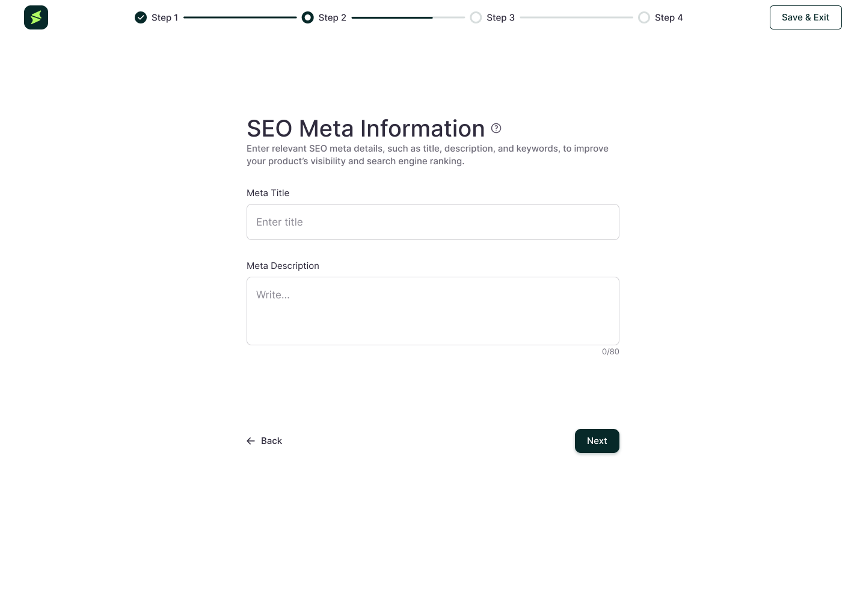The width and height of the screenshot is (866, 616).
Task: Jump to the Step 4 label
Action: pos(669,17)
